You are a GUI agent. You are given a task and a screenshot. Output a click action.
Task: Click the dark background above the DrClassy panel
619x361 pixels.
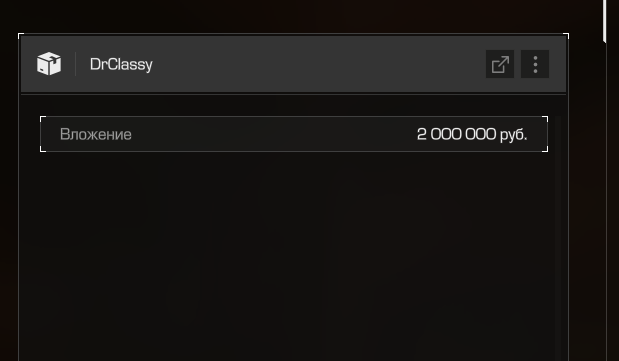(x=294, y=16)
